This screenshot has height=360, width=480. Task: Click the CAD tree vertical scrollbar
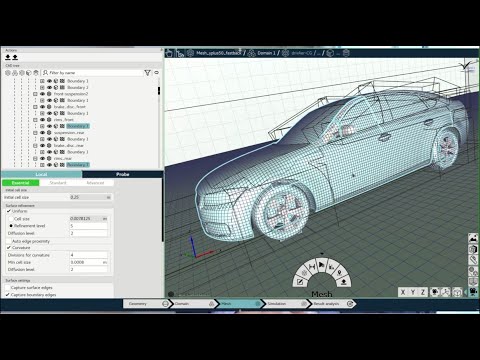(159, 91)
